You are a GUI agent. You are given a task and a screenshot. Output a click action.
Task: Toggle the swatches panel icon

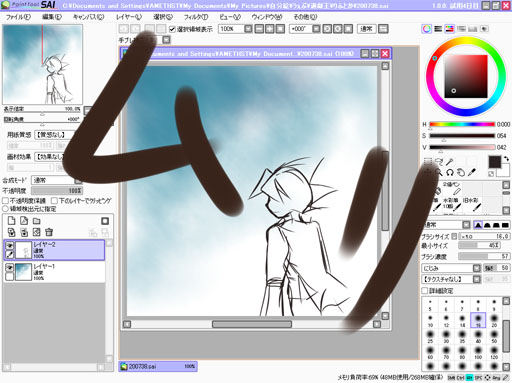tap(473, 29)
